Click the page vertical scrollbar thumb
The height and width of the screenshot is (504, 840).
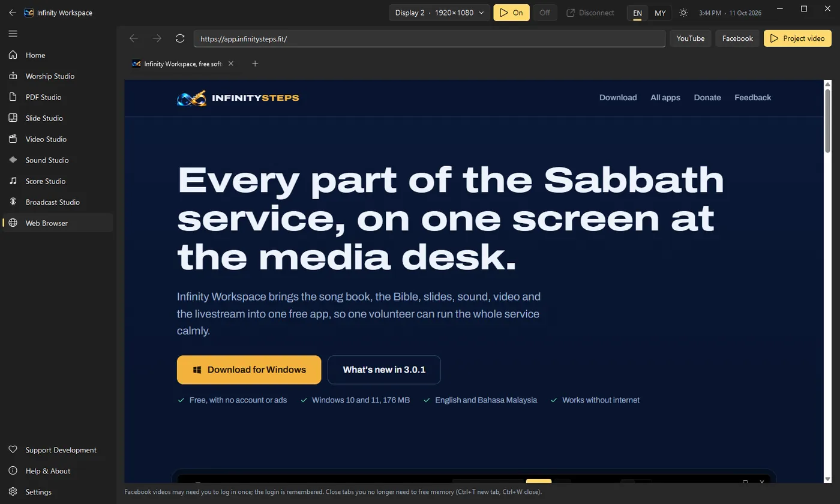tap(827, 120)
